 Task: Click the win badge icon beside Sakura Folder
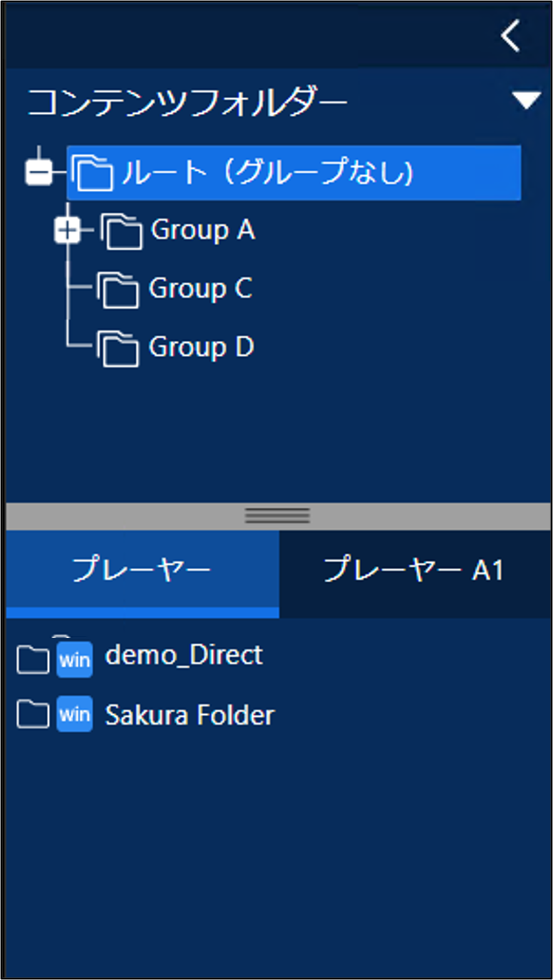tap(74, 714)
